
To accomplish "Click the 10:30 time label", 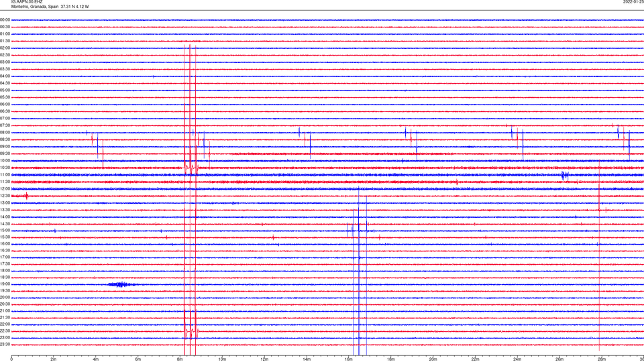I will (x=5, y=168).
